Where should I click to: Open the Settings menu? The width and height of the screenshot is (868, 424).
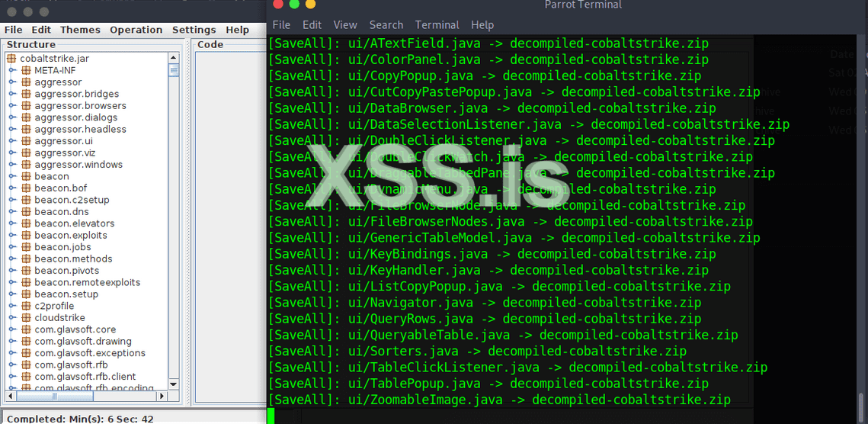coord(194,30)
